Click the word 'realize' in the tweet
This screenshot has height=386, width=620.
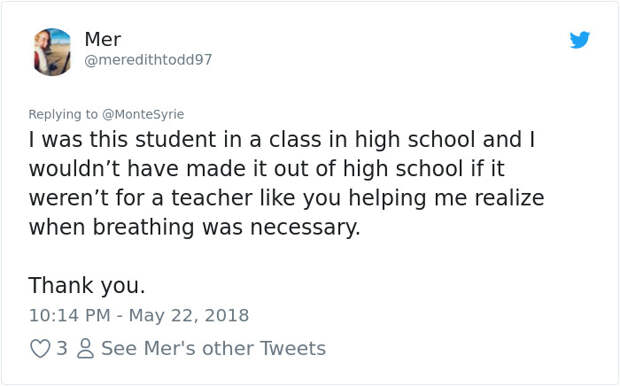tap(509, 198)
